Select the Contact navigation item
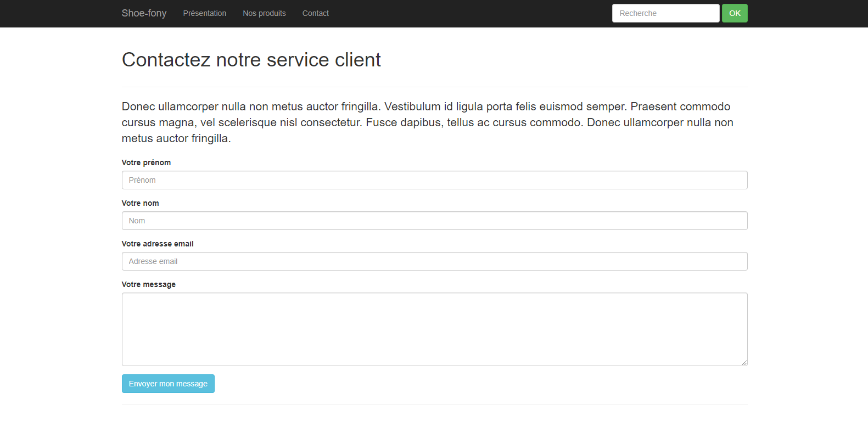The width and height of the screenshot is (868, 427). click(315, 13)
